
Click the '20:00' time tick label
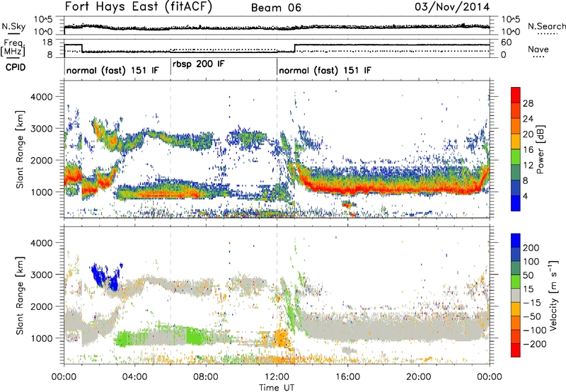pos(418,377)
